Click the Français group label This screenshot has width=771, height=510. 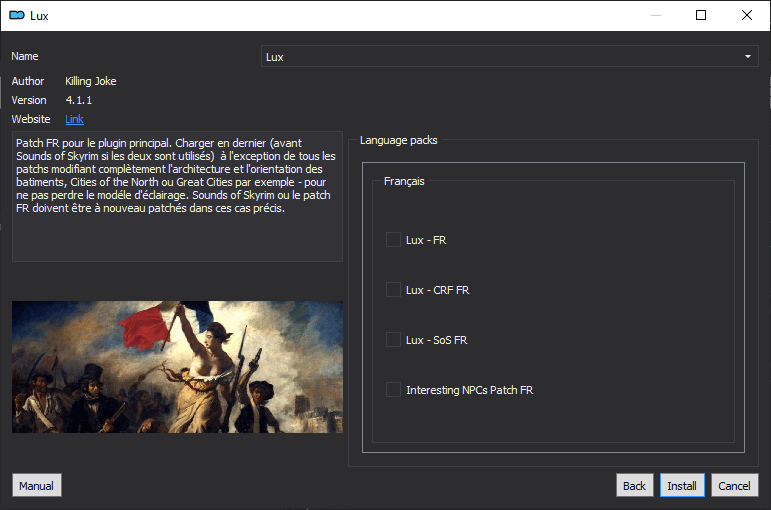(x=404, y=181)
